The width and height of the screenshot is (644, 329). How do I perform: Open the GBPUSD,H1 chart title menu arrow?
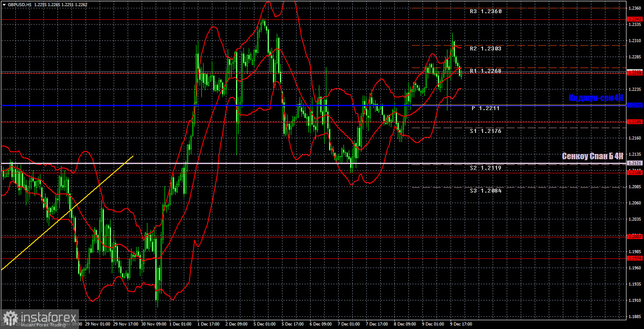4,4
